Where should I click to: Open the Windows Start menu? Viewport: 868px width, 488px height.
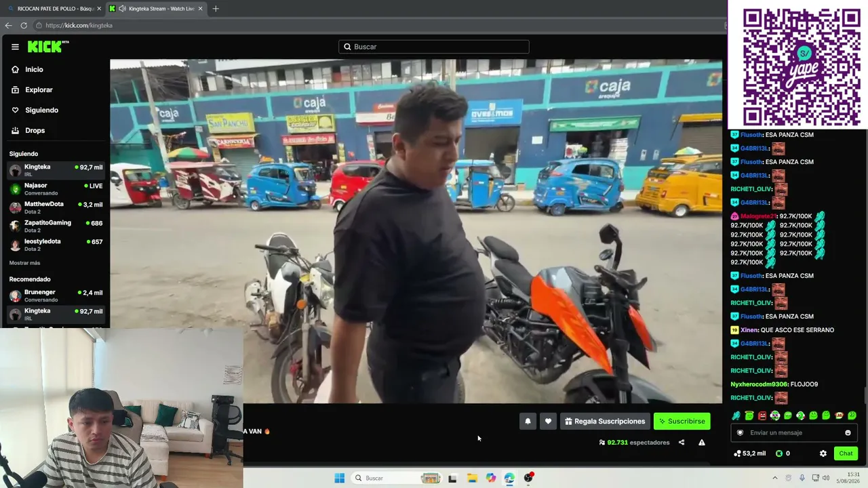[x=339, y=478]
